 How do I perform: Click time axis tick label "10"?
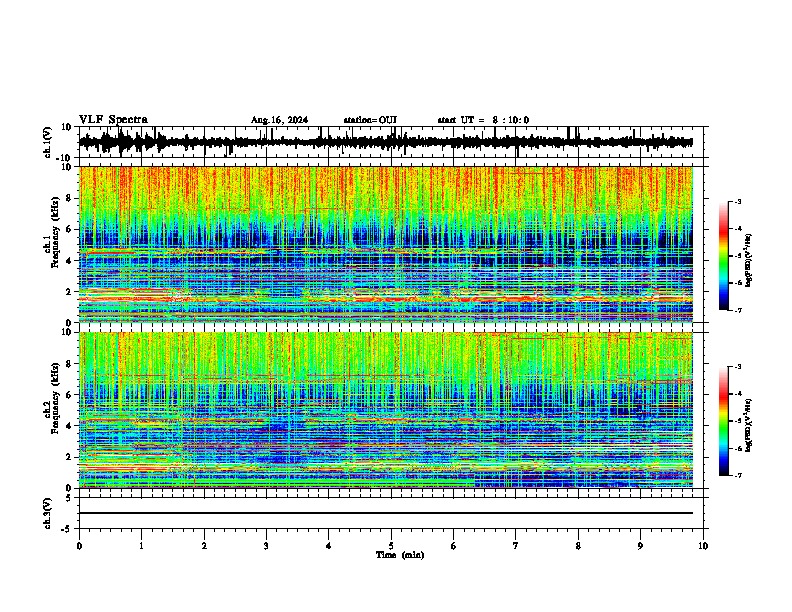point(703,546)
